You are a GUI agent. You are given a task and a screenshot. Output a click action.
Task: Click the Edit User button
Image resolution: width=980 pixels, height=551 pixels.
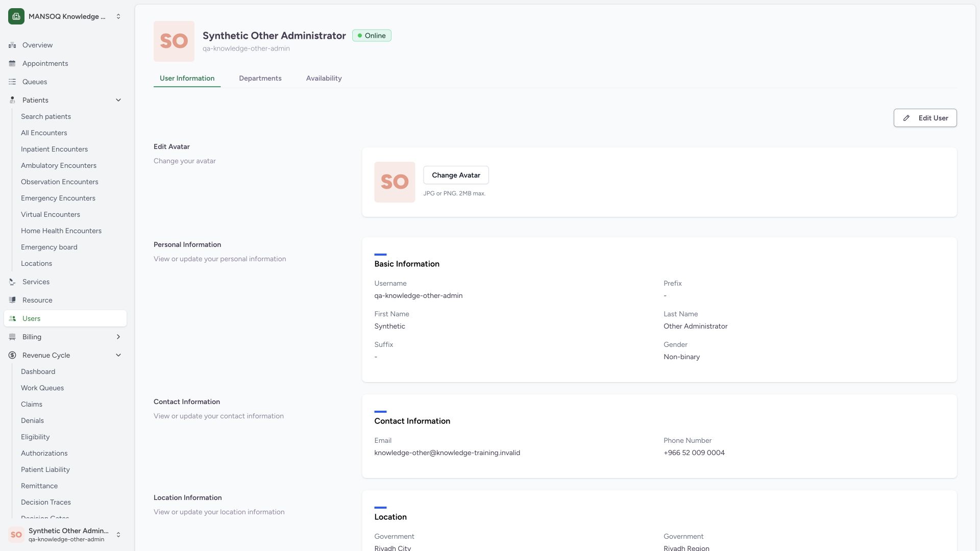[x=925, y=118]
